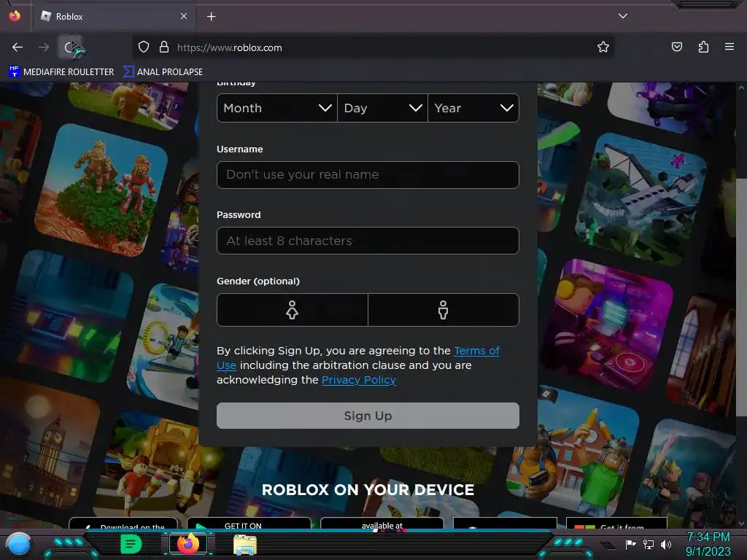Click the 'available at' store badge
Viewport: 747px width, 560px height.
382,524
